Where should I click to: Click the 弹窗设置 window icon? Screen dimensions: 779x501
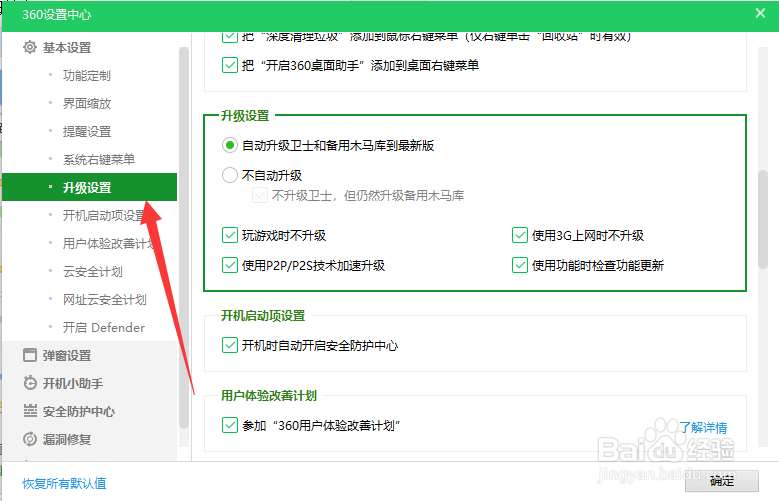(30, 355)
